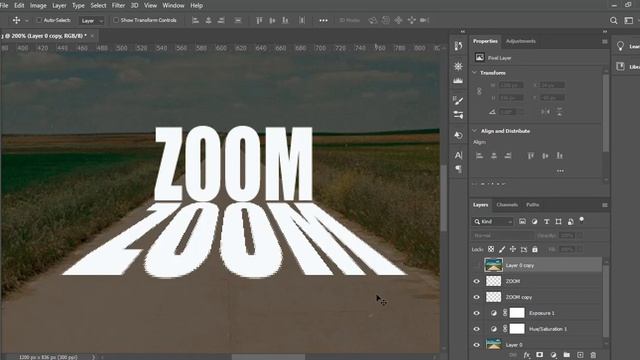
Task: Filter layers by shape layers icon
Action: click(558, 221)
